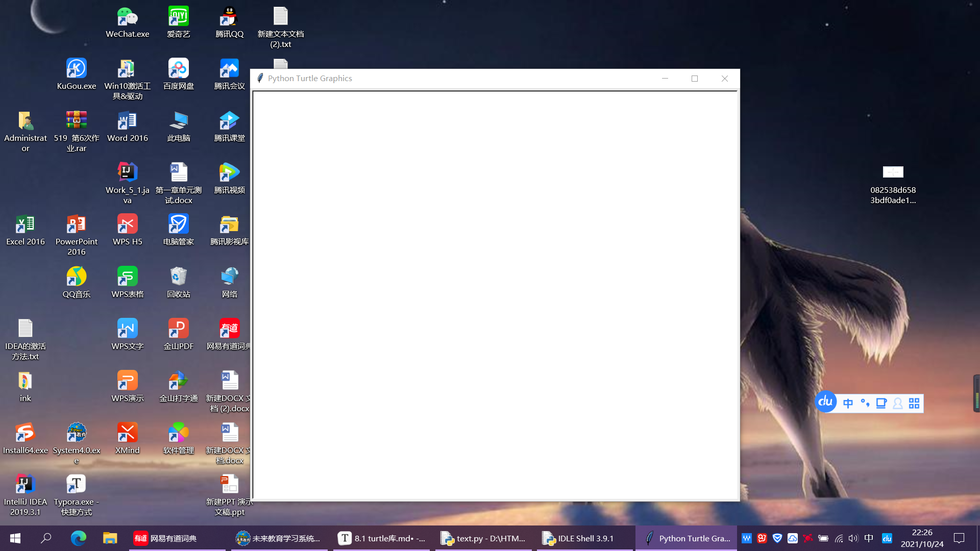Open the Word 2016 shortcut
980x551 pixels.
[127, 127]
